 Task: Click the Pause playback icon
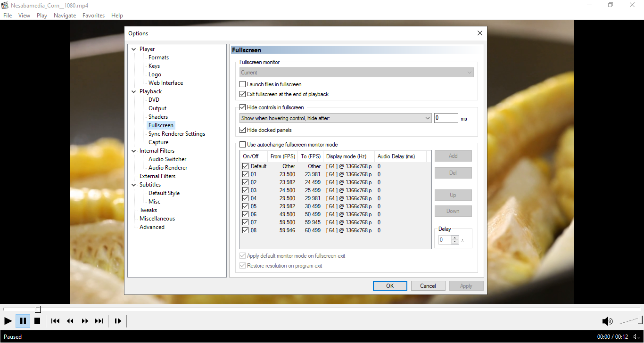(23, 321)
